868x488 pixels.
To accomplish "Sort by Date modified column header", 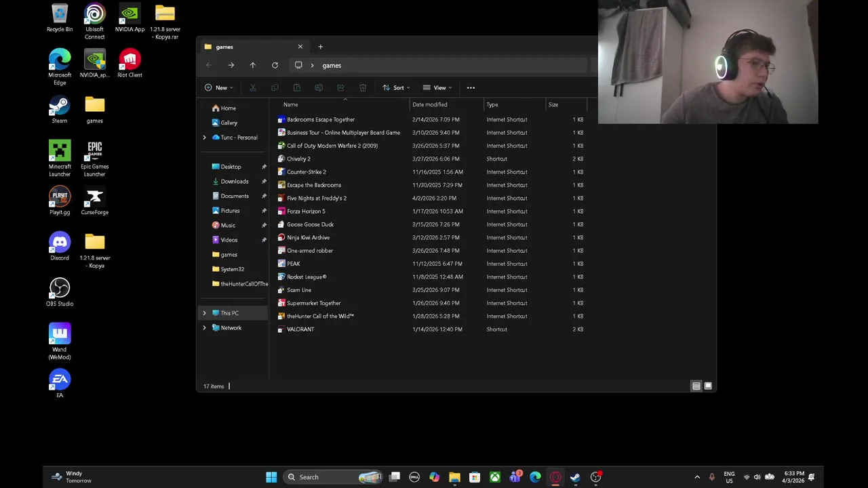I will (x=447, y=104).
